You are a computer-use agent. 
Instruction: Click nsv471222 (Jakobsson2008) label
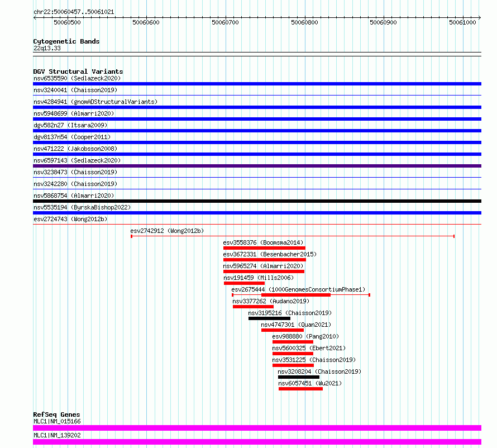pyautogui.click(x=75, y=149)
